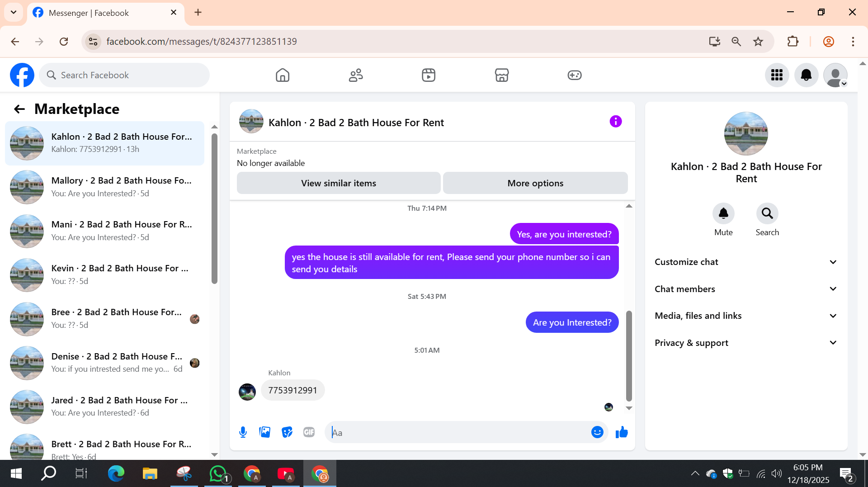Bookmark this page with the star

[x=758, y=42]
